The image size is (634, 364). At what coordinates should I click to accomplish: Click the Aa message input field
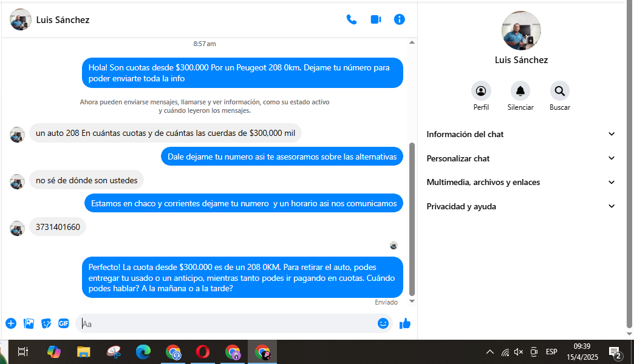point(228,323)
